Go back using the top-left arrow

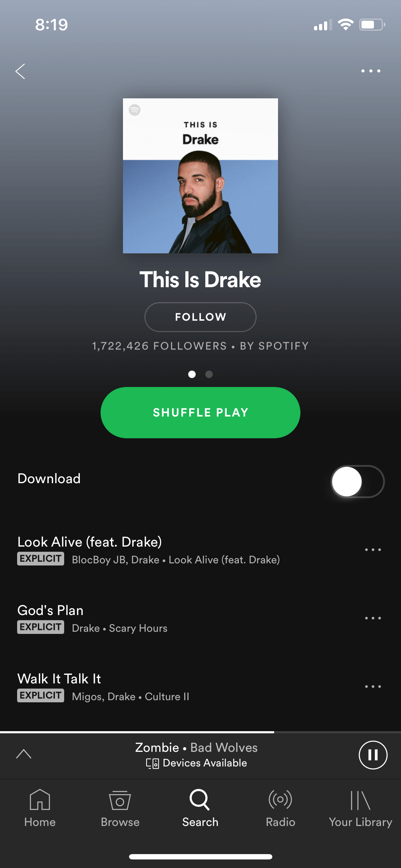pyautogui.click(x=20, y=71)
